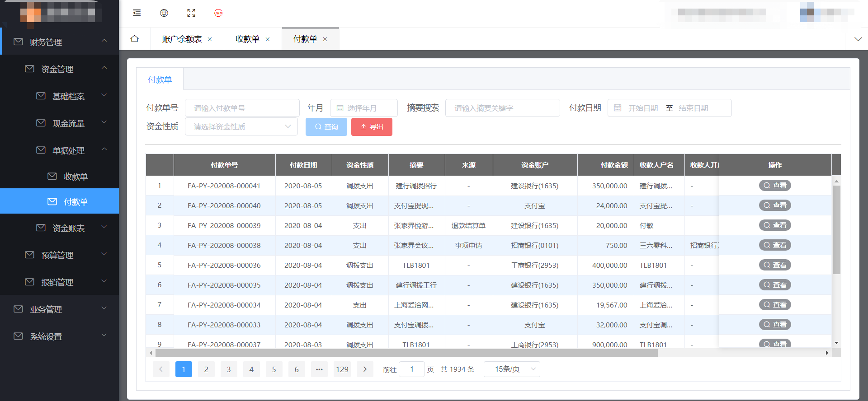Click the globe language icon
This screenshot has width=868, height=401.
point(164,13)
